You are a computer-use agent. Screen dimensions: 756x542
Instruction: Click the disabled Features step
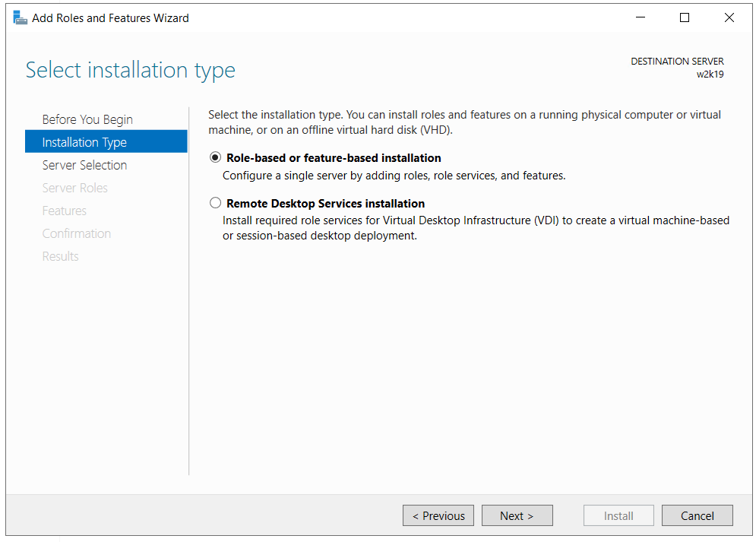click(64, 211)
